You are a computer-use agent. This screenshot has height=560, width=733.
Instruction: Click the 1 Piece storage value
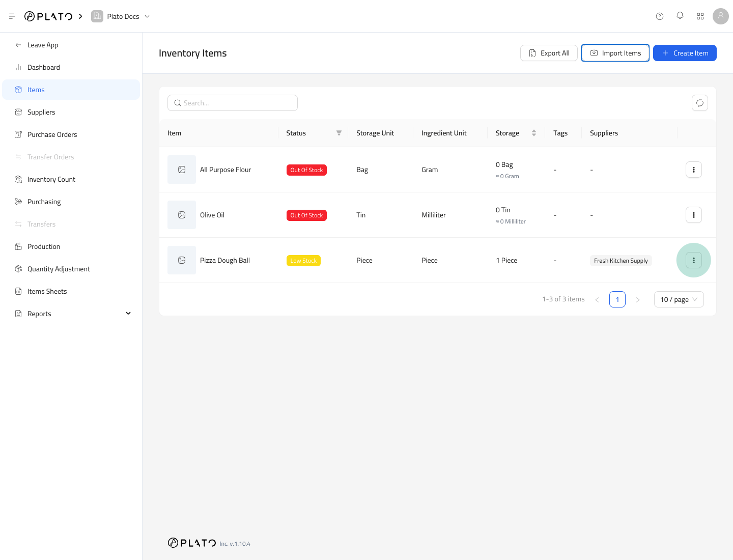[x=506, y=260]
